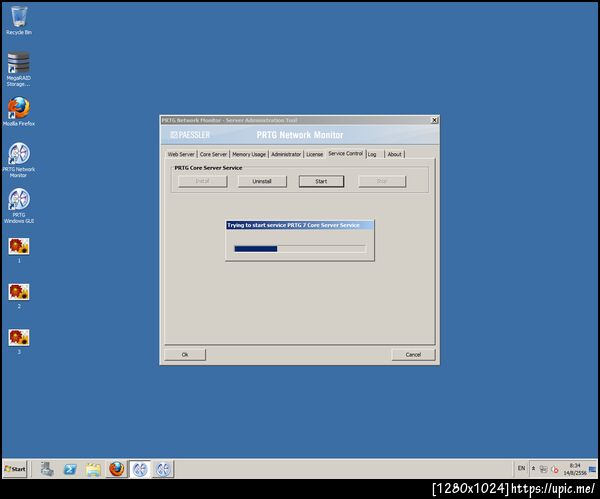600x499 pixels.
Task: Select the image file named 1 on desktop
Action: coord(19,250)
